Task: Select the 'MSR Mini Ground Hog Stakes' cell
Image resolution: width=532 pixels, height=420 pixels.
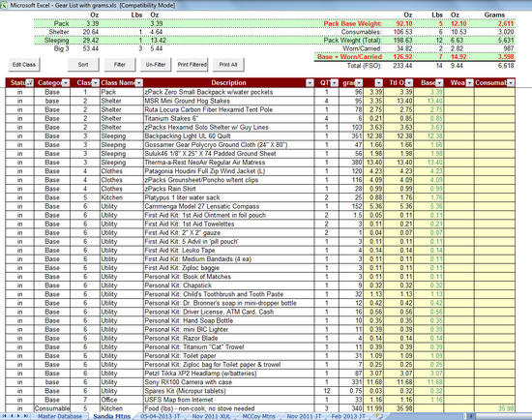Action: click(228, 101)
